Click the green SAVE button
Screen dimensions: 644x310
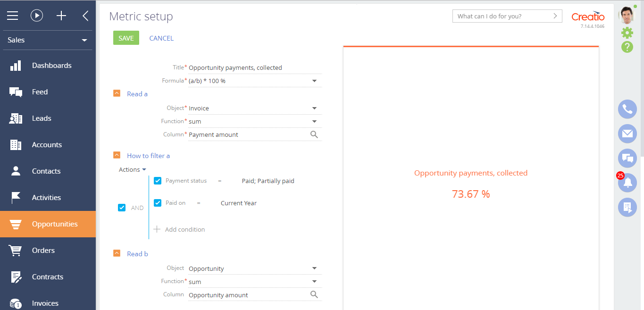[x=126, y=38]
